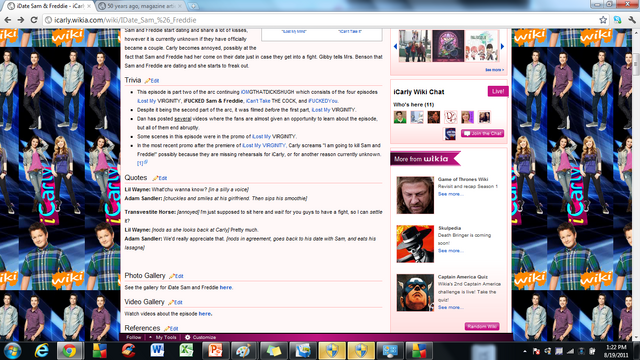Close the iDate Sam & Freddie tab

(x=89, y=6)
